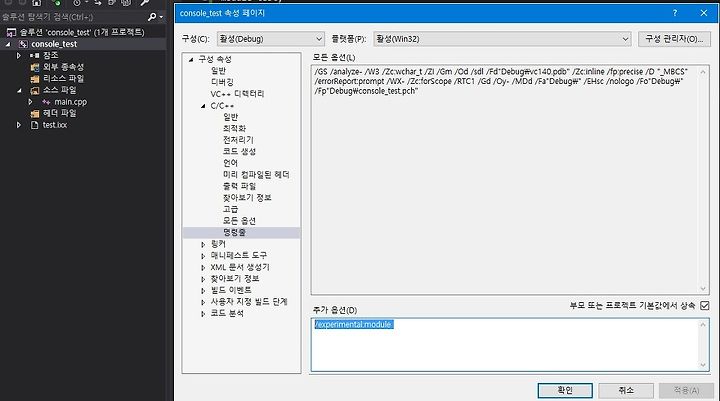Expand the XML 문서 생성기 node
This screenshot has height=401, width=720.
click(203, 267)
